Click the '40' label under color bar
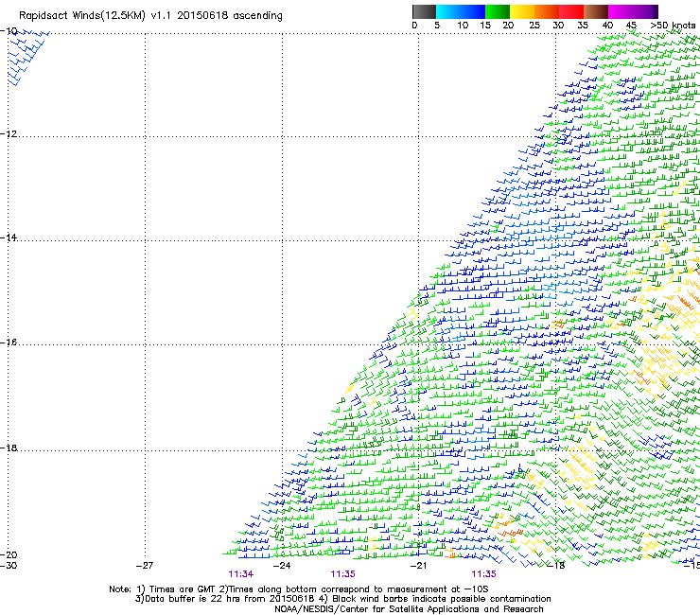 [607, 26]
